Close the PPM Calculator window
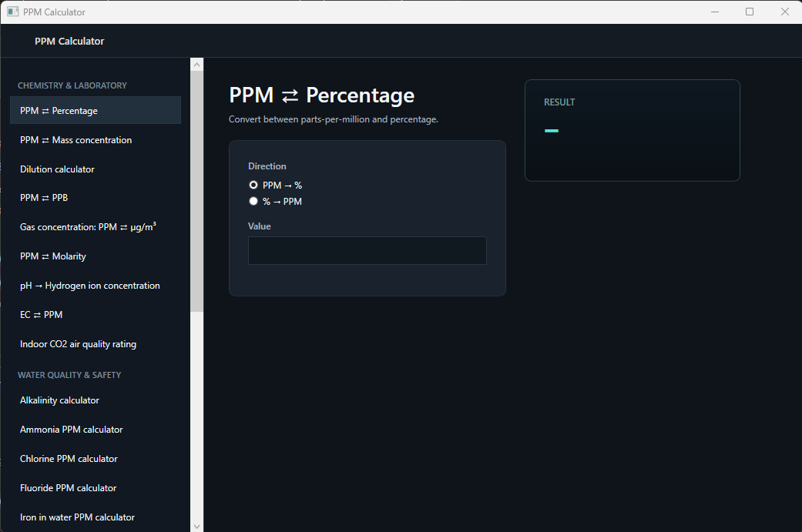 [x=784, y=12]
